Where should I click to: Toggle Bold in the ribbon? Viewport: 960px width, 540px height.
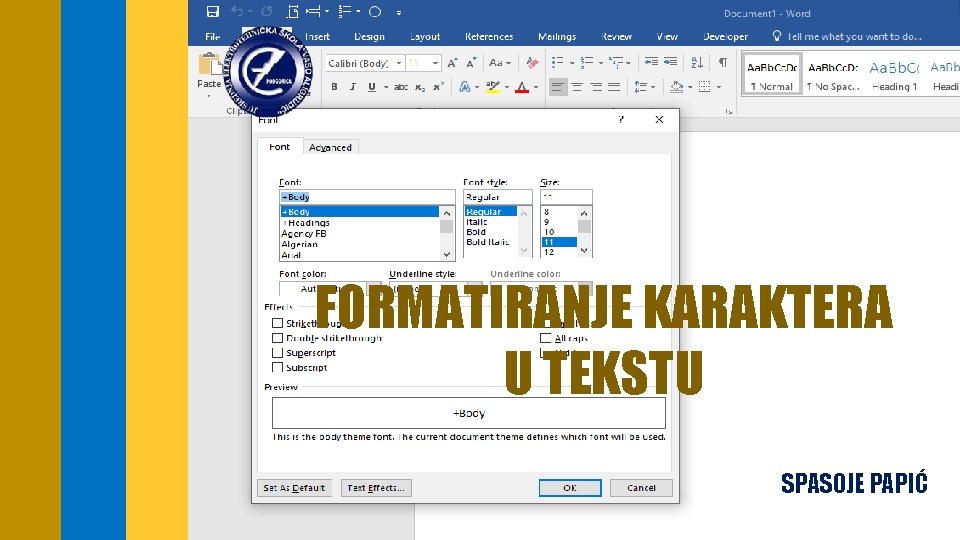334,87
